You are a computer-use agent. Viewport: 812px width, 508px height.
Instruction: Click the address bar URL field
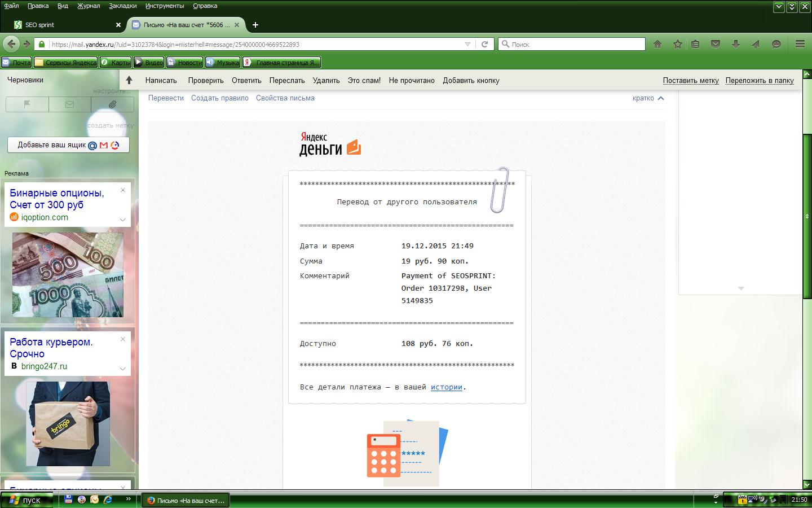click(257, 44)
